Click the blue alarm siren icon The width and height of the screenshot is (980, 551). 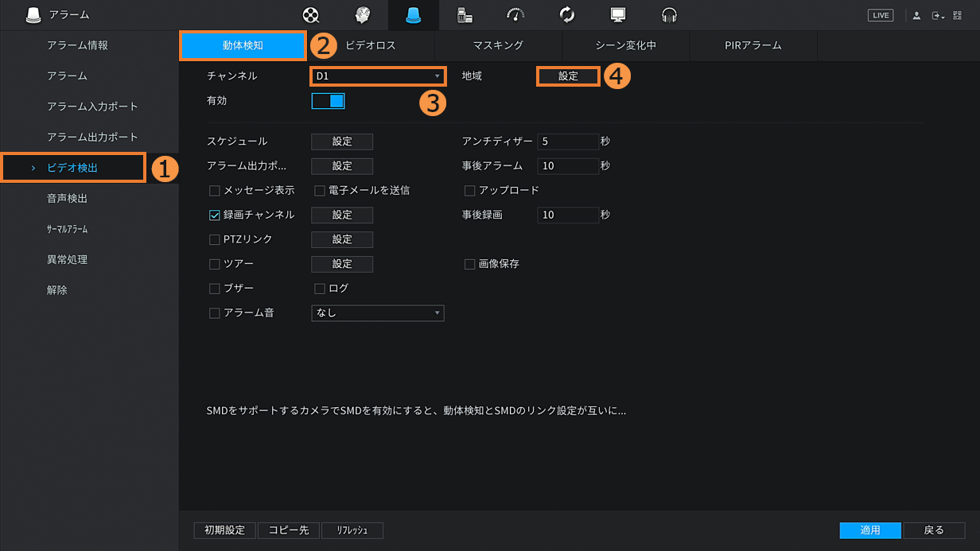point(414,15)
